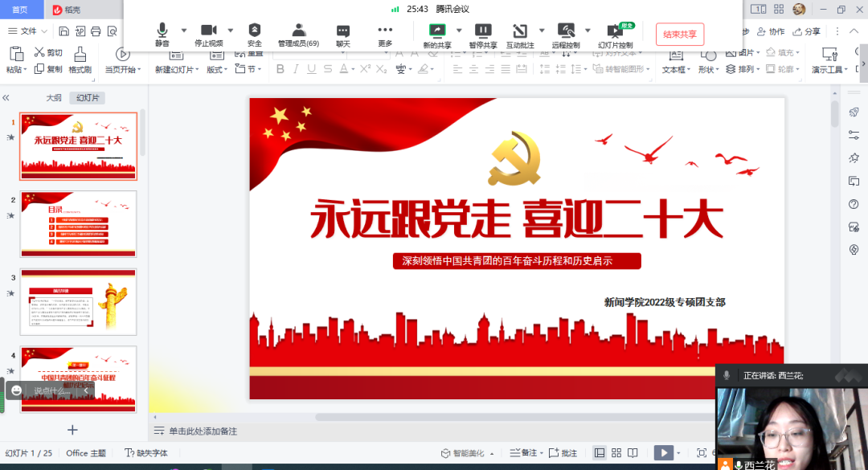The width and height of the screenshot is (868, 470).
Task: Expand the 新的共享 dropdown arrow
Action: [x=459, y=31]
